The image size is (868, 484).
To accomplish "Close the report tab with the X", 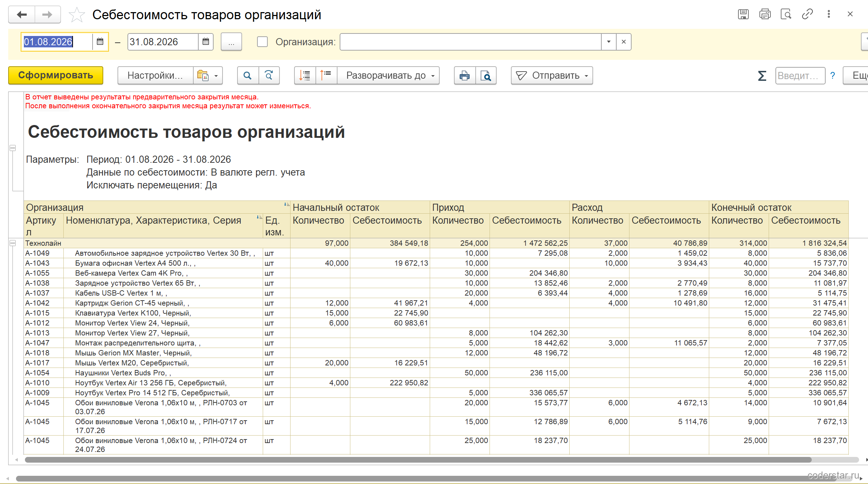I will pos(850,14).
